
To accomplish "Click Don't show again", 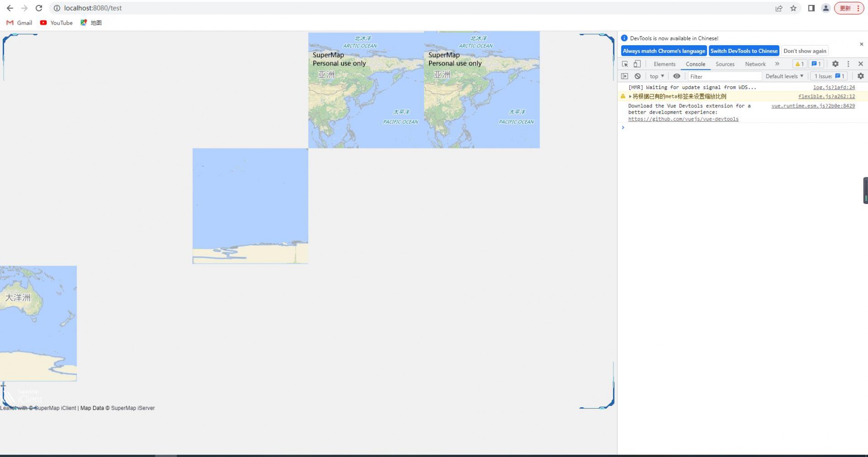I will tap(804, 51).
